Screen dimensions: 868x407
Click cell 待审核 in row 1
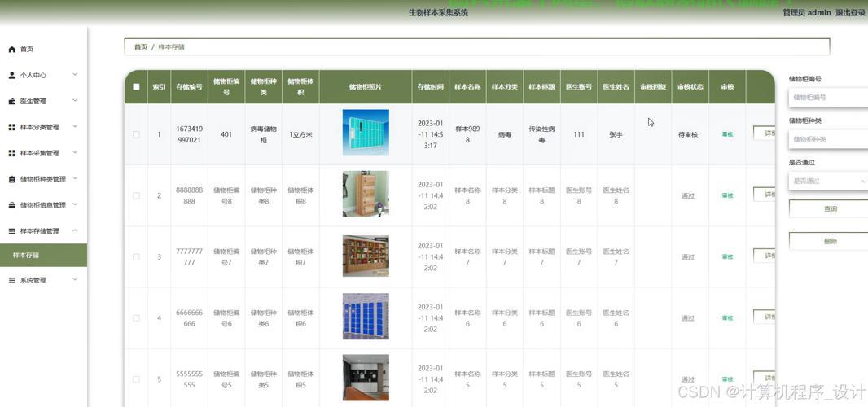[688, 134]
